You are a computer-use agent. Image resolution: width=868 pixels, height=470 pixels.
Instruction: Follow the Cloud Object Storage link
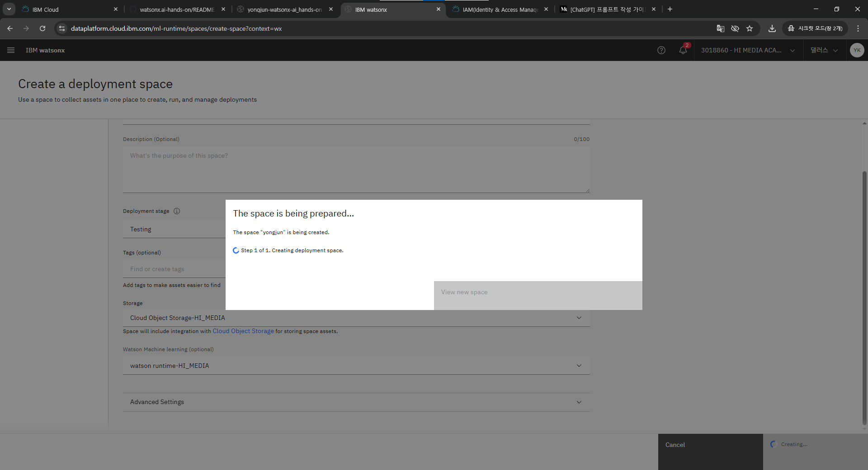(243, 331)
